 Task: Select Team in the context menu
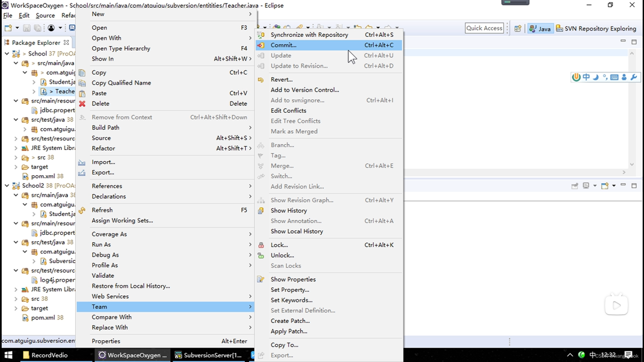(165, 307)
